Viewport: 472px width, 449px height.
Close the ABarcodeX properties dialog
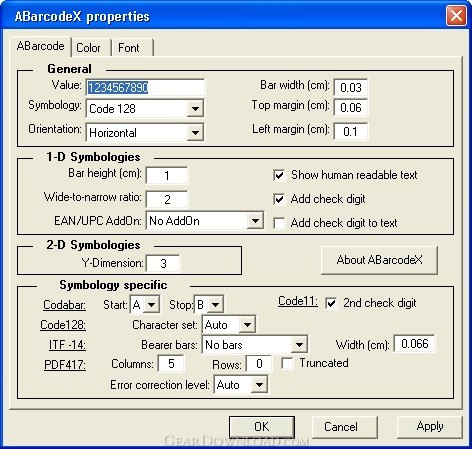[456, 16]
